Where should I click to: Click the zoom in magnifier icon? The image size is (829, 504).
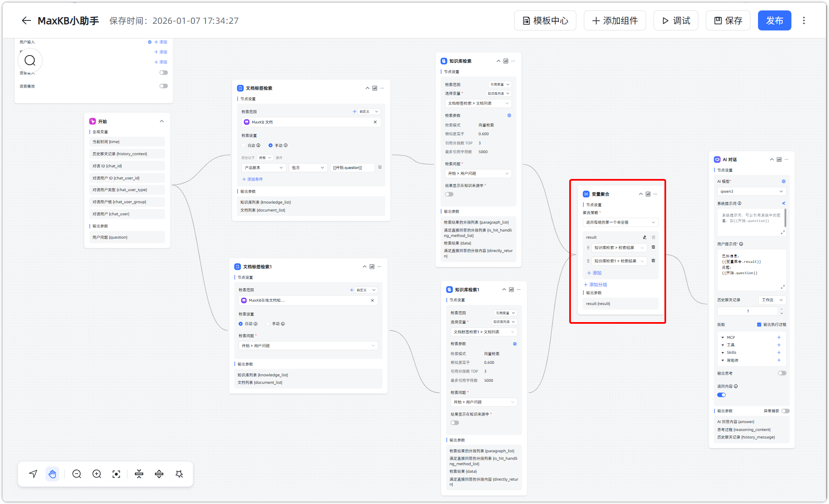tap(96, 474)
